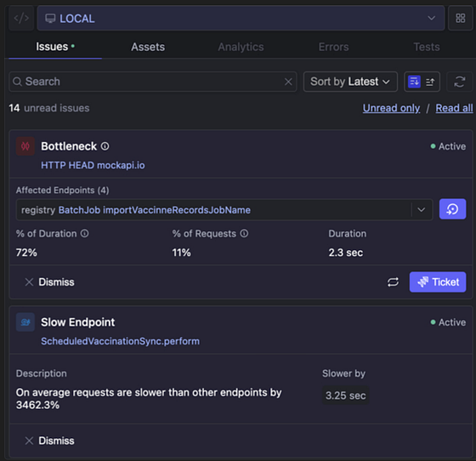Switch to the Assets tab
This screenshot has height=461, width=476.
point(148,47)
